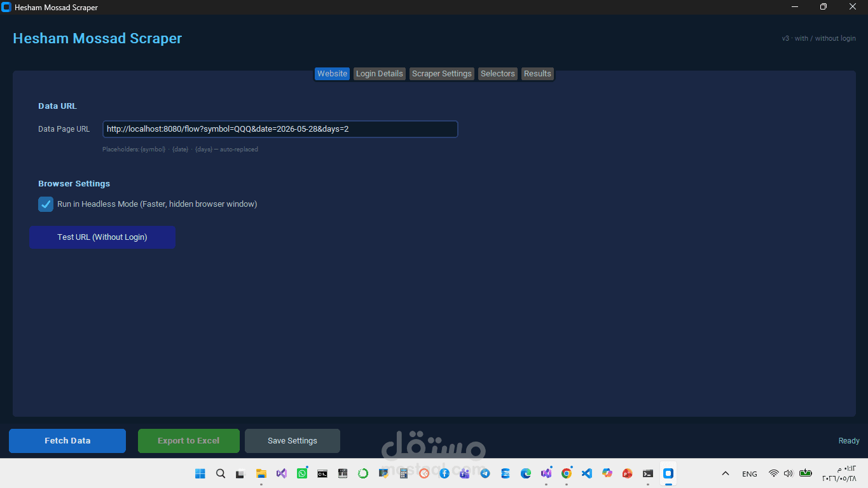Open Windows Terminal from the taskbar
The image size is (868, 488).
point(648,473)
